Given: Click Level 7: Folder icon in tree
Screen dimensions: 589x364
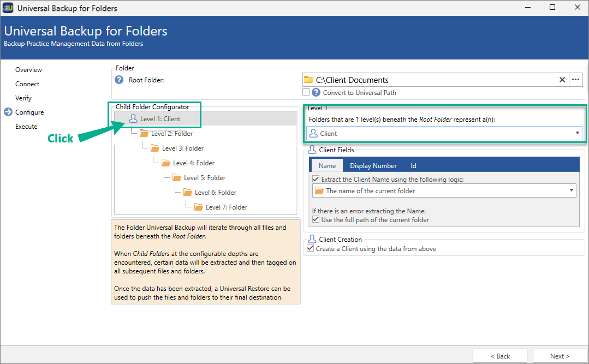Looking at the screenshot, I should coord(199,207).
